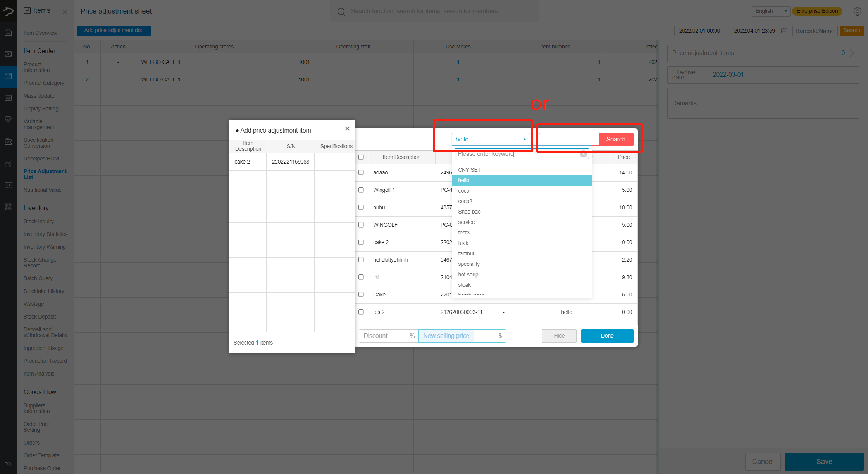Open the settings gear icon at the top right
Screen dimensions: 868x474
point(858,11)
